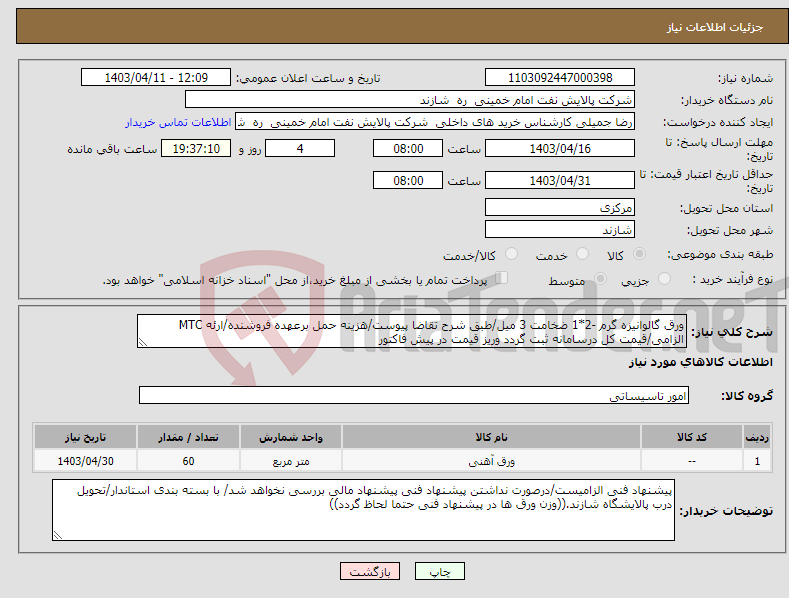Click the تعداد / مقدار column header
Viewport: 789px width, 598px height.
pyautogui.click(x=188, y=437)
